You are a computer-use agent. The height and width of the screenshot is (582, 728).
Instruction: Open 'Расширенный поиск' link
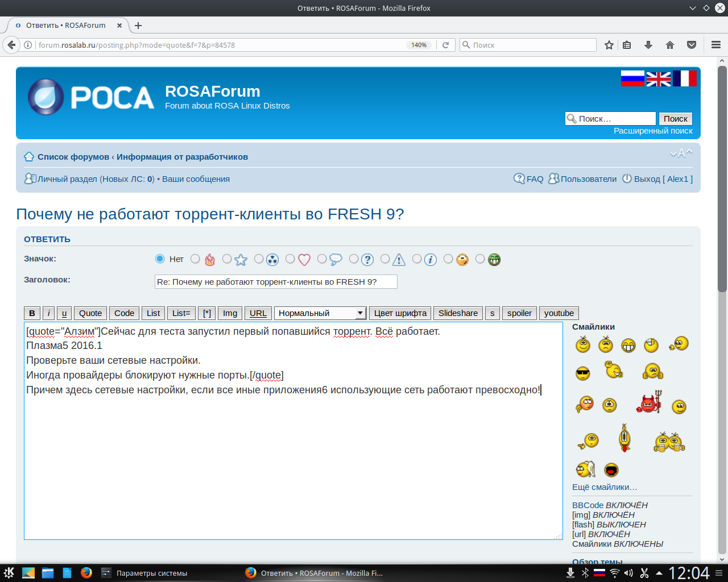tap(653, 131)
